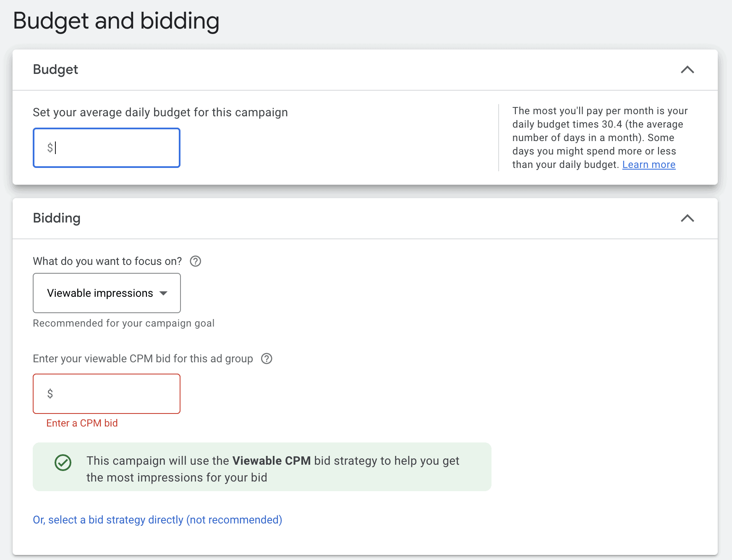The height and width of the screenshot is (560, 732).
Task: Click the average daily budget input field
Action: (x=107, y=148)
